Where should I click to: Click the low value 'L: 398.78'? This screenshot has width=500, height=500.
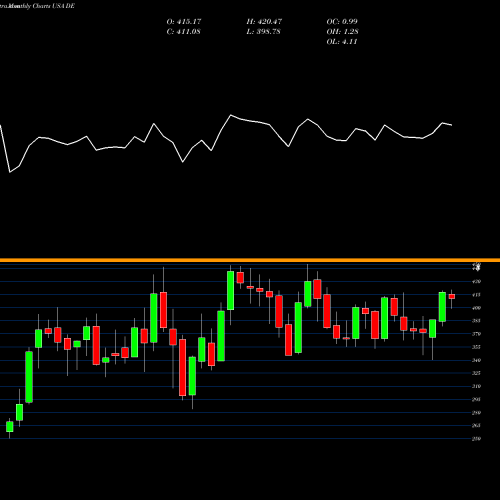[263, 32]
